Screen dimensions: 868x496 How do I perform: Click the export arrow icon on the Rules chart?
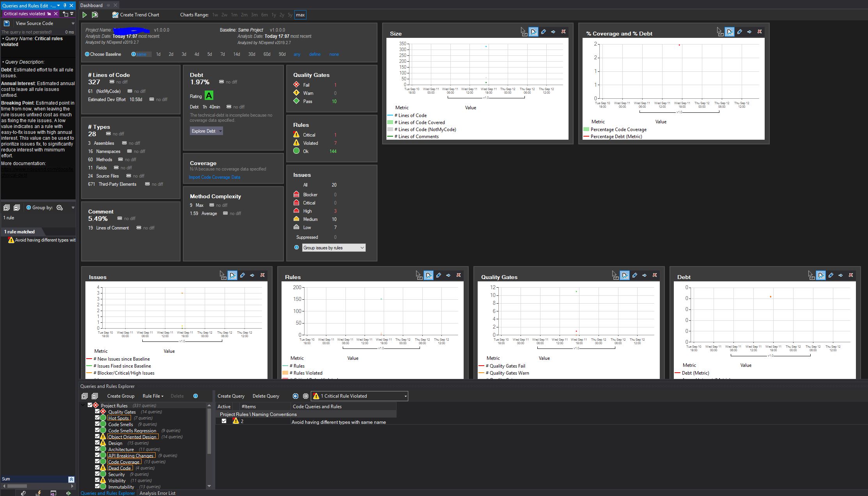tap(448, 275)
